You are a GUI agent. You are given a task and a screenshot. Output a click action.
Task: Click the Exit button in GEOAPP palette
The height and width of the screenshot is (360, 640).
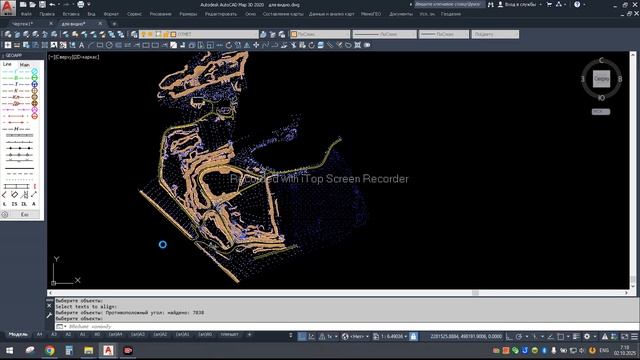point(24,214)
